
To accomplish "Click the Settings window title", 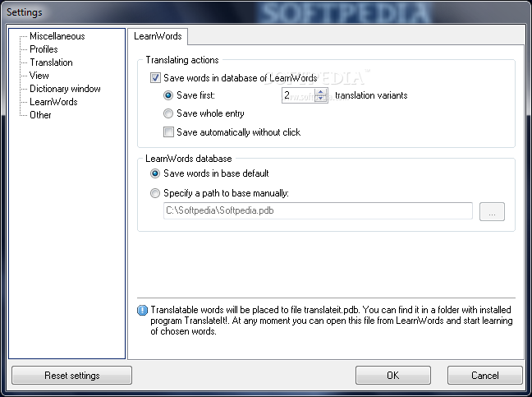I will [25, 12].
